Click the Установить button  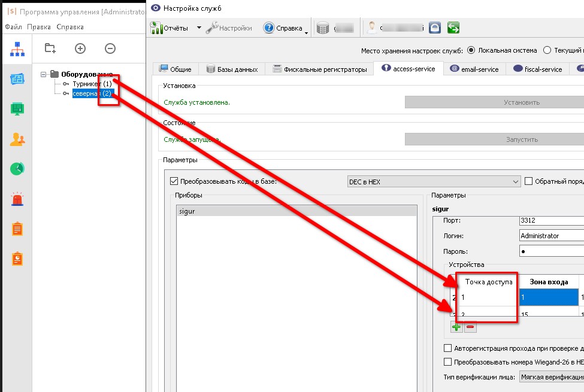coord(494,102)
